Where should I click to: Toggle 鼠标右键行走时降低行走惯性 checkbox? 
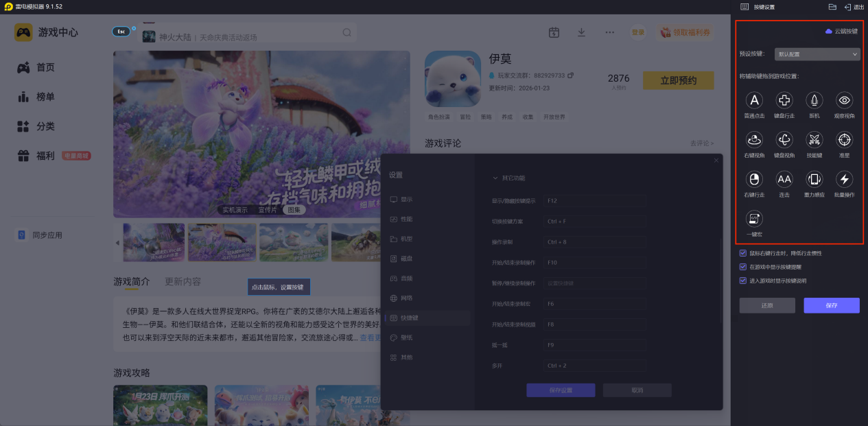pyautogui.click(x=743, y=253)
